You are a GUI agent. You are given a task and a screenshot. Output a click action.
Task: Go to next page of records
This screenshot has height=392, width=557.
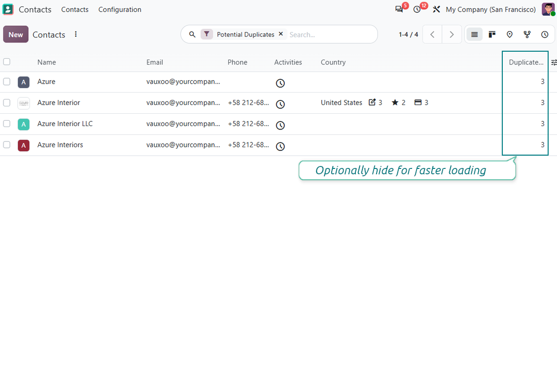coord(452,34)
